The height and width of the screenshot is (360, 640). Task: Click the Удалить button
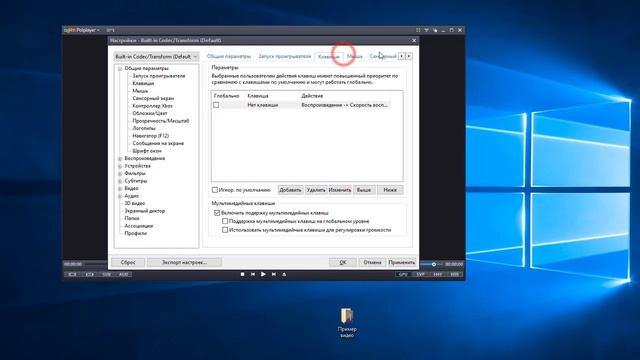pyautogui.click(x=316, y=190)
